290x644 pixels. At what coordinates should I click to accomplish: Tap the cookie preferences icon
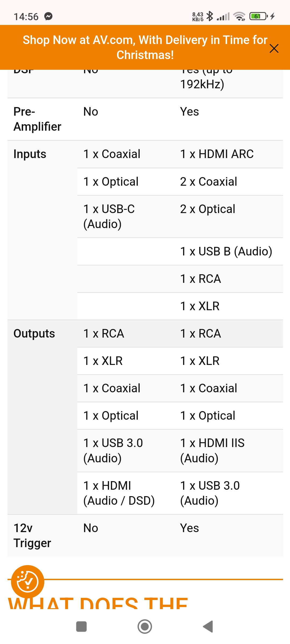pyautogui.click(x=27, y=582)
